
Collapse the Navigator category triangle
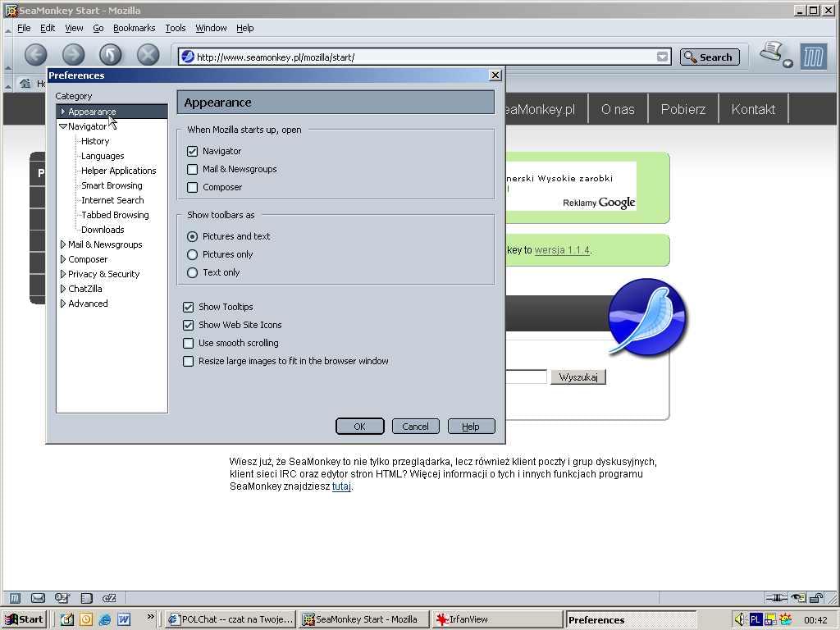62,126
